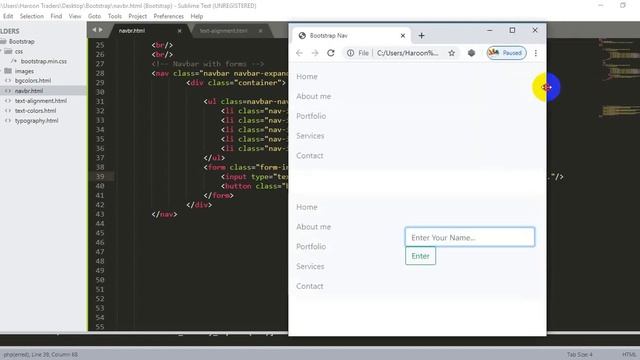Open a new browser tab

(x=421, y=36)
